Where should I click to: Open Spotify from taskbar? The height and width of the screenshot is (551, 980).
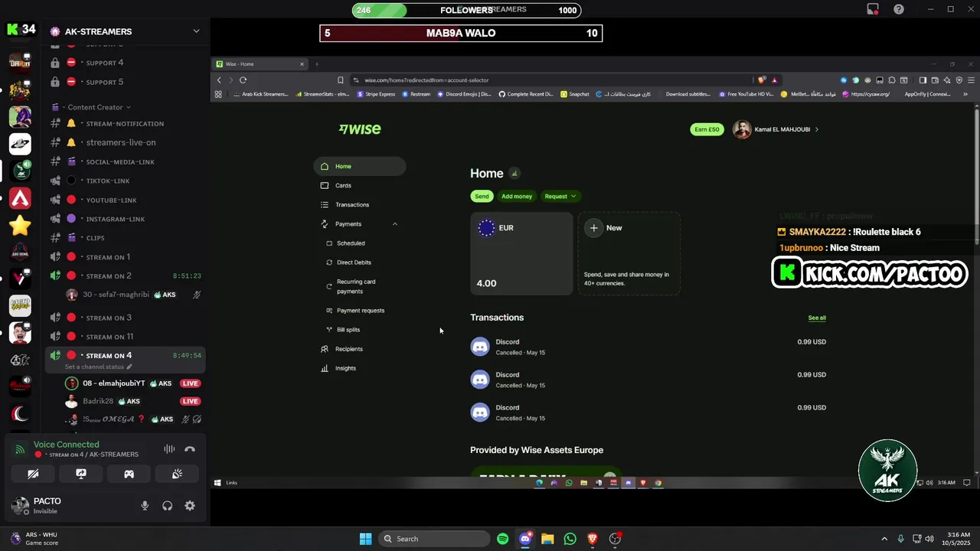pos(502,539)
